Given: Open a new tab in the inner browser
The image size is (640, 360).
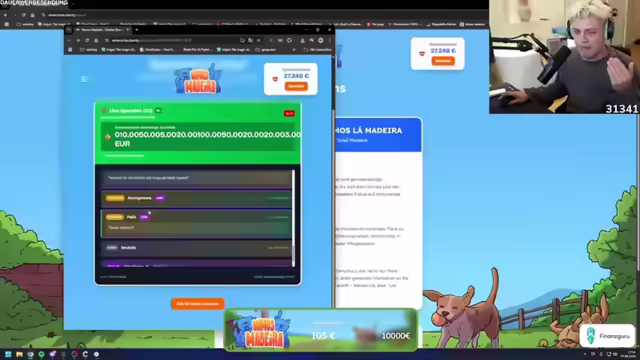Looking at the screenshot, I should (x=137, y=30).
